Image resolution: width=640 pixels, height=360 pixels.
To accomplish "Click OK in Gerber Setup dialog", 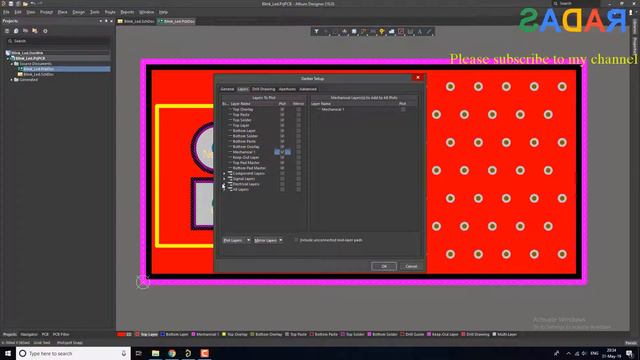I will click(x=384, y=266).
